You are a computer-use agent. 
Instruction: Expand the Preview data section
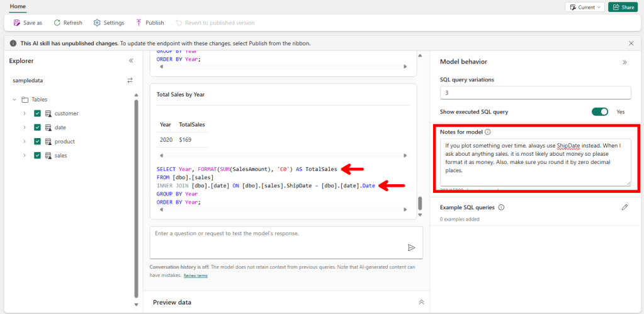(421, 303)
